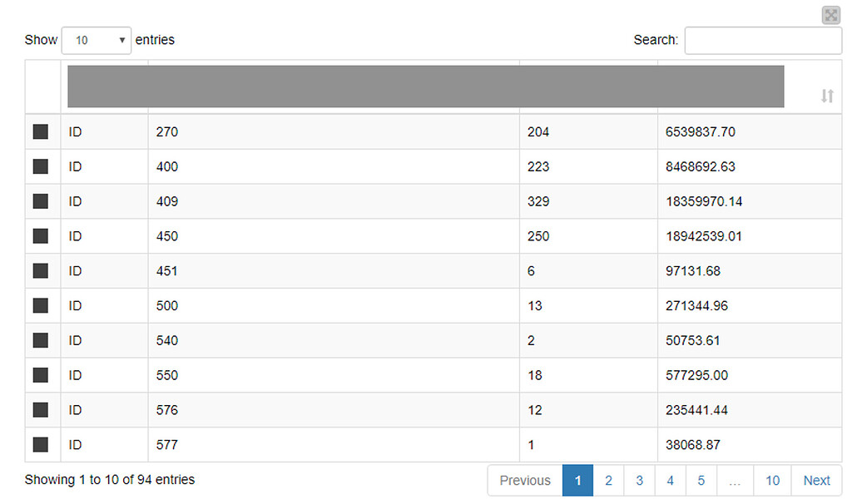Go to page 2
The image size is (852, 504).
[608, 481]
